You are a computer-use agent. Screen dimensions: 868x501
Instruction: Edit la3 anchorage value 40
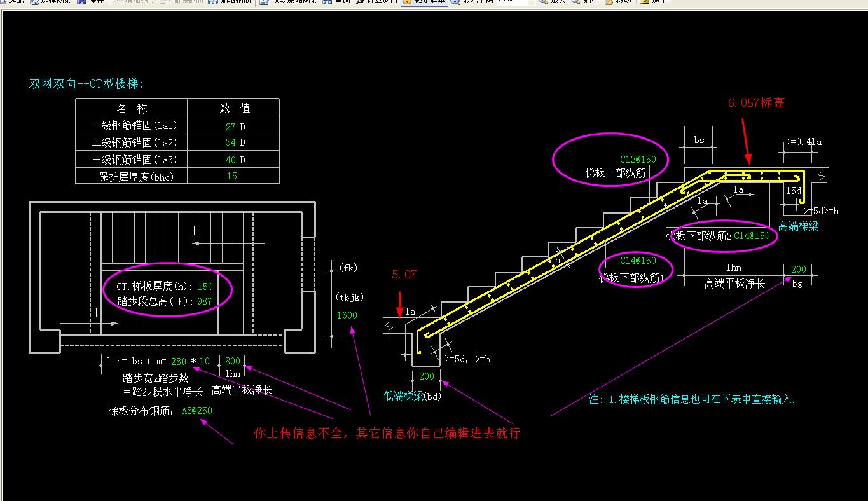[x=230, y=160]
